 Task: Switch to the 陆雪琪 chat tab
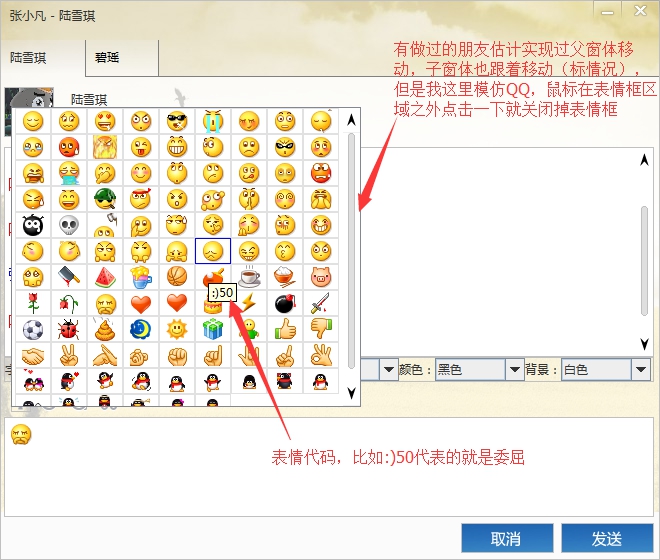click(x=43, y=58)
